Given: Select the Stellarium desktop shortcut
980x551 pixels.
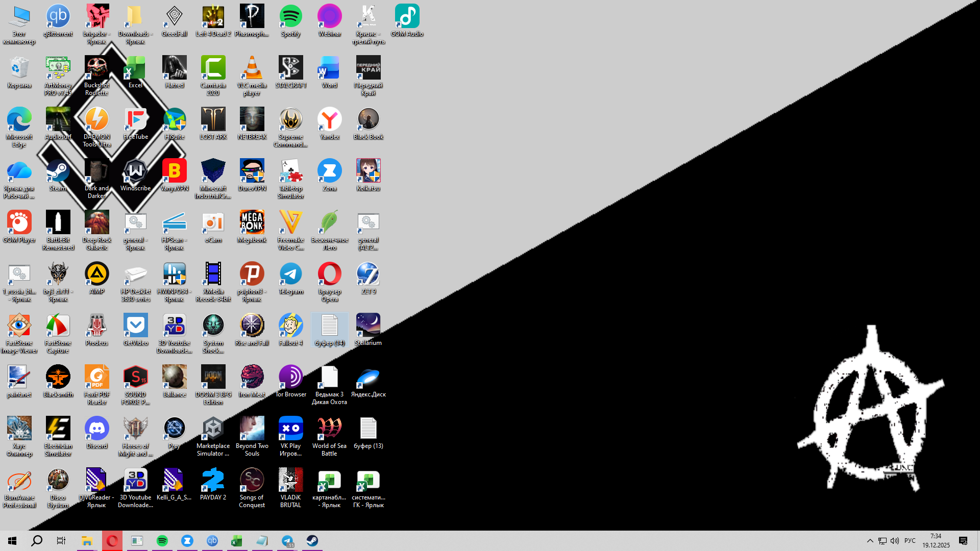Looking at the screenshot, I should pos(368,327).
